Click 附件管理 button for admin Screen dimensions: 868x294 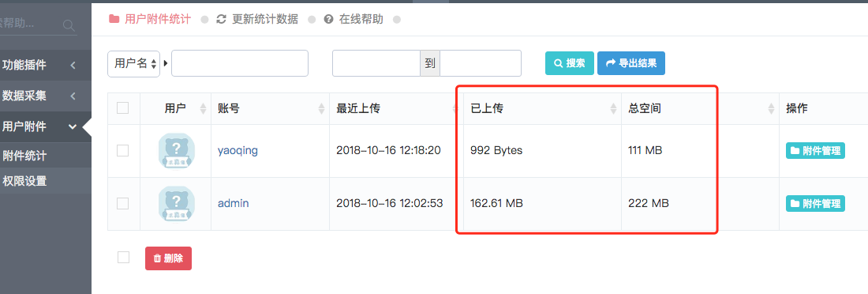[x=815, y=204]
